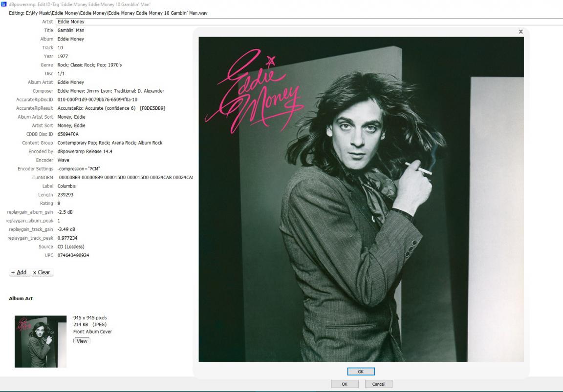Click the dBpoweramp title bar app icon

4,4
